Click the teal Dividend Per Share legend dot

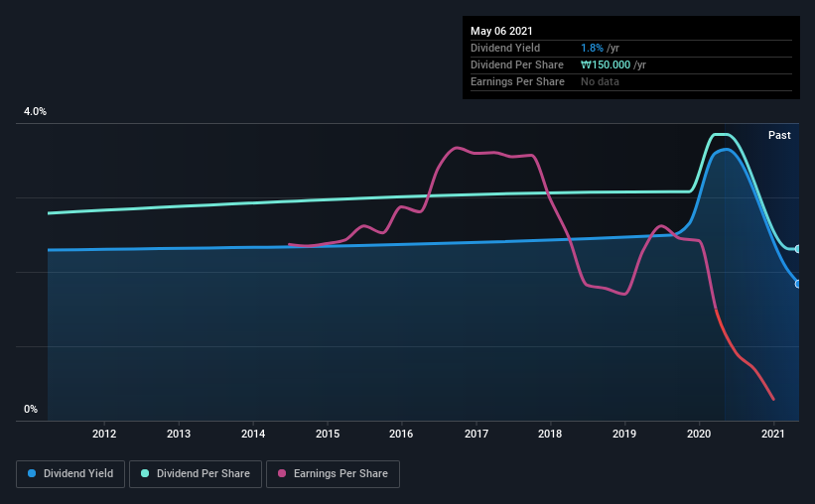click(145, 473)
